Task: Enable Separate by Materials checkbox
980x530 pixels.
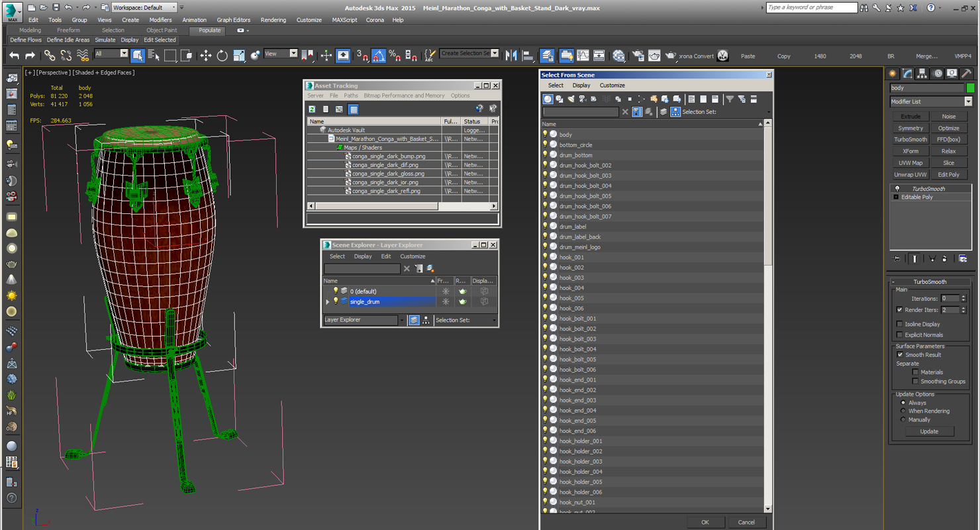Action: coord(915,372)
